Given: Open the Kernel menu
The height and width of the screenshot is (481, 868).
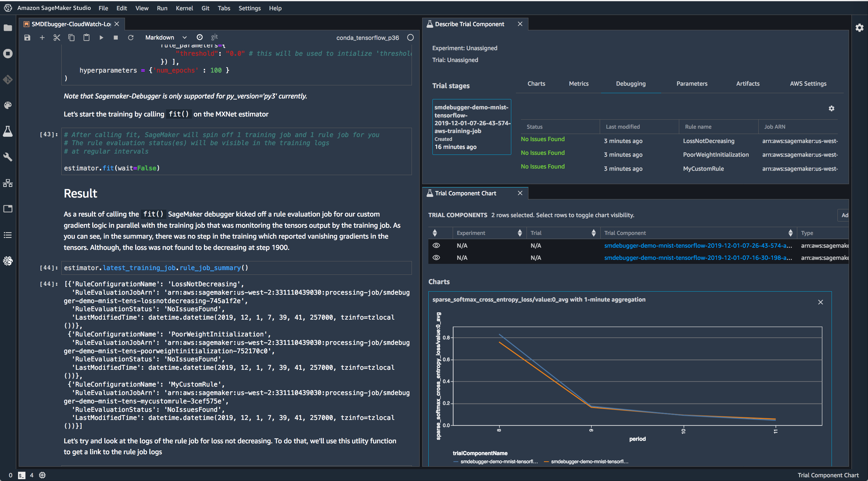Looking at the screenshot, I should tap(184, 8).
